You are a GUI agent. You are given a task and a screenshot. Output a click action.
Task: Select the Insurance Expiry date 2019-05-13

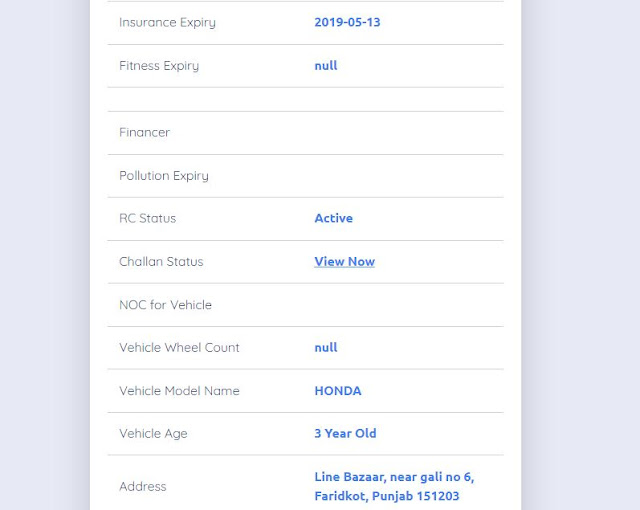point(347,22)
